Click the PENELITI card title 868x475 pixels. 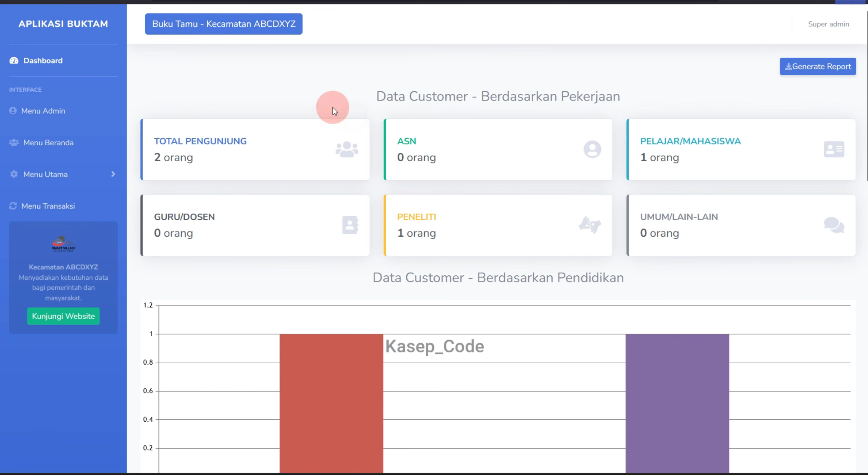[417, 217]
